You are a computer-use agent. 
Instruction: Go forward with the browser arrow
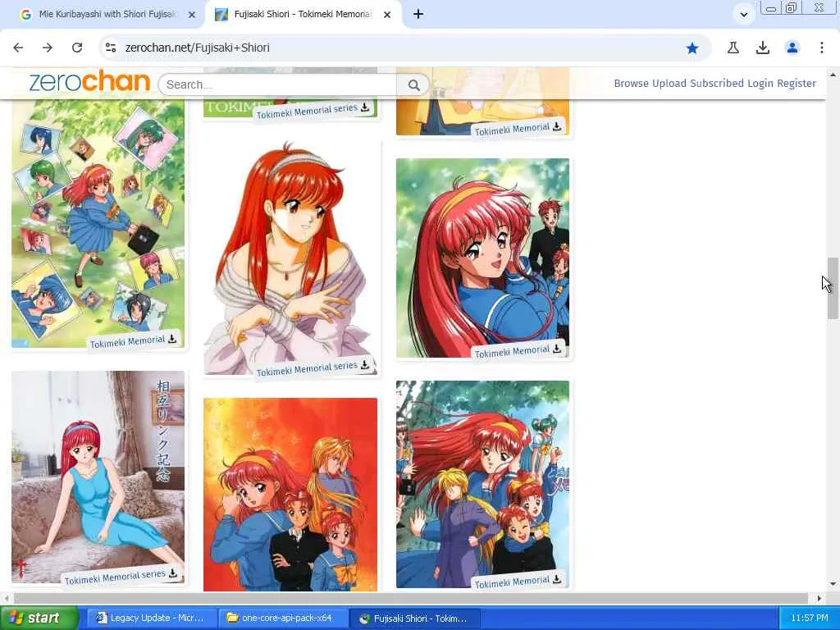(x=48, y=48)
